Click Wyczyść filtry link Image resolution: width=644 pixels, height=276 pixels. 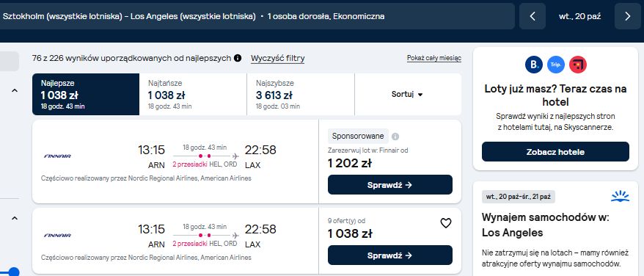pos(278,58)
